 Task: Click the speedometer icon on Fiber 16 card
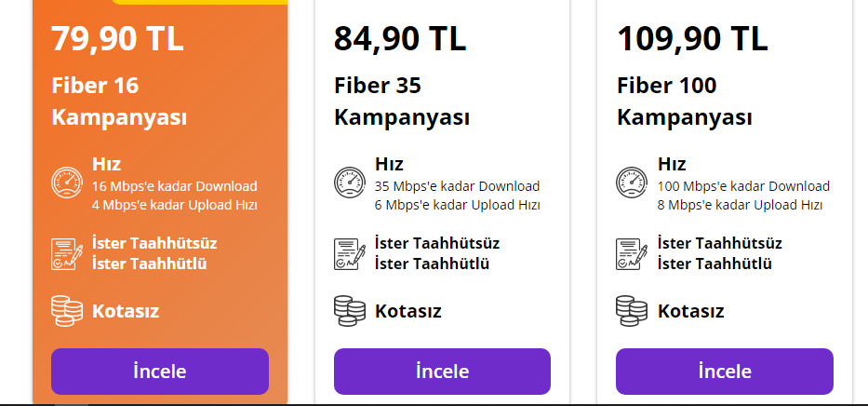(x=67, y=183)
